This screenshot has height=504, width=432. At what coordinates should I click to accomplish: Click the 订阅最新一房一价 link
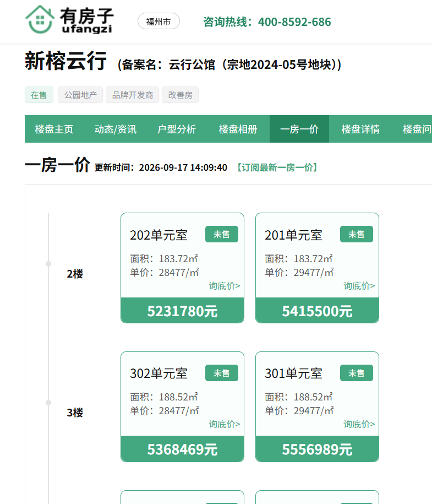277,167
